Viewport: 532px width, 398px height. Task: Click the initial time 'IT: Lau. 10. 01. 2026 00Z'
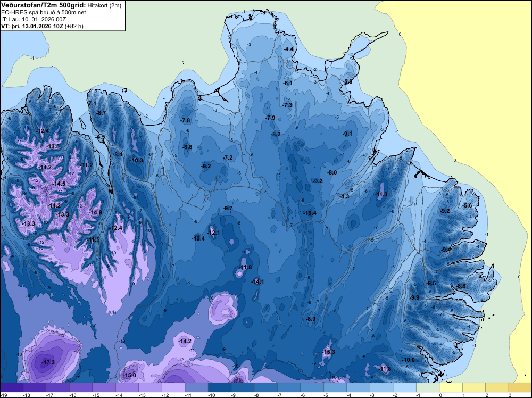(34, 19)
